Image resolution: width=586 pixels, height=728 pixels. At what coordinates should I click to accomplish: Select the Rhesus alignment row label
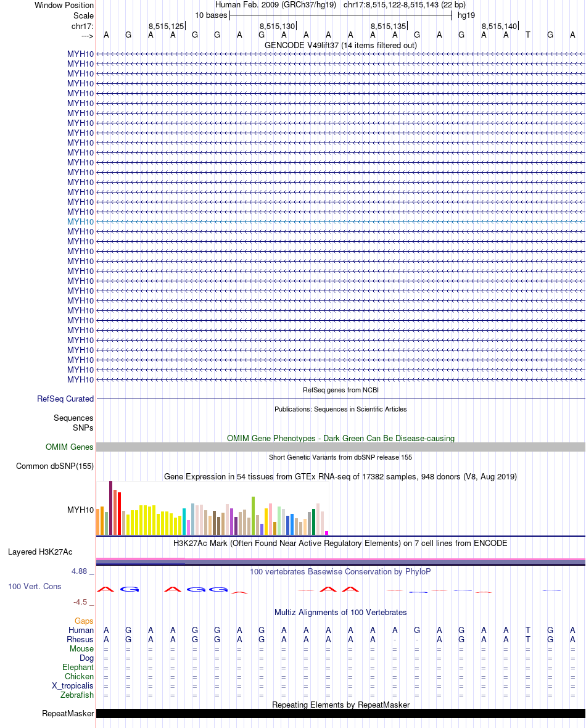[x=80, y=639]
